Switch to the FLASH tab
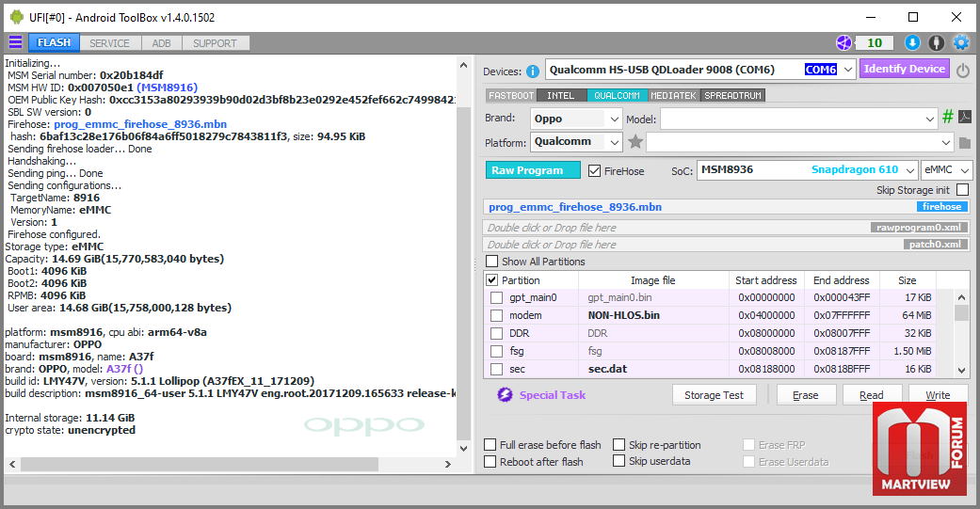 (54, 42)
